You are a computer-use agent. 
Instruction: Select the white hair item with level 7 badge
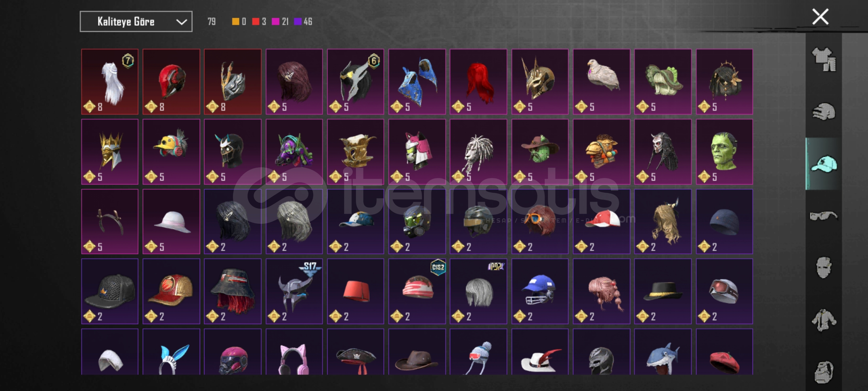110,82
